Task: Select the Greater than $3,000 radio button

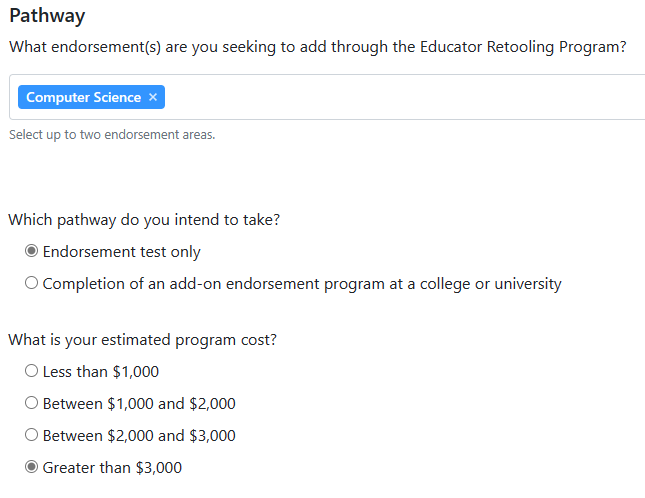Action: coord(32,468)
